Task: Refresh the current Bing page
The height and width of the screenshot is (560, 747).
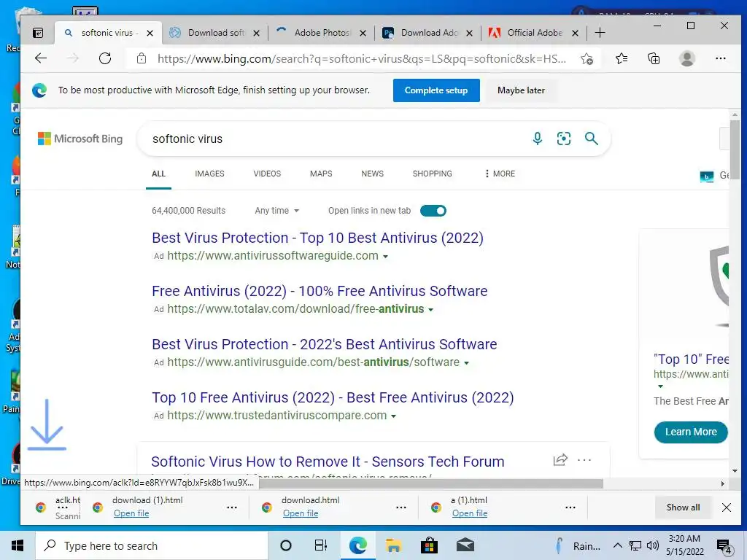Action: tap(105, 58)
